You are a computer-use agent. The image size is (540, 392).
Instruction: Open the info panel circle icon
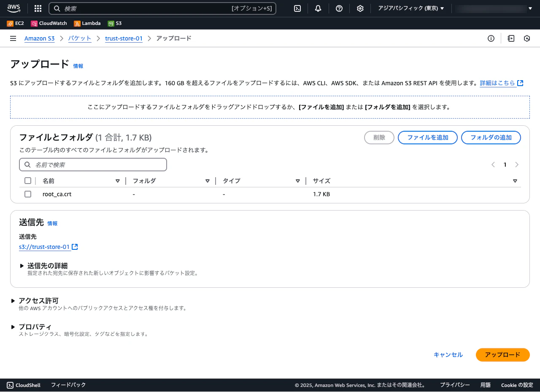[491, 38]
